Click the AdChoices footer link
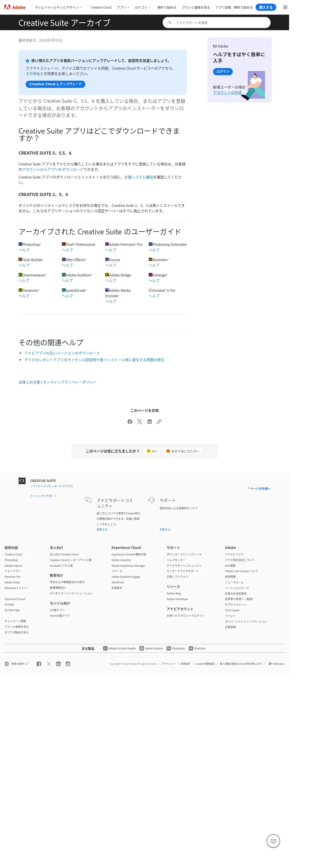Image resolution: width=315 pixels, height=868 pixels. [277, 663]
